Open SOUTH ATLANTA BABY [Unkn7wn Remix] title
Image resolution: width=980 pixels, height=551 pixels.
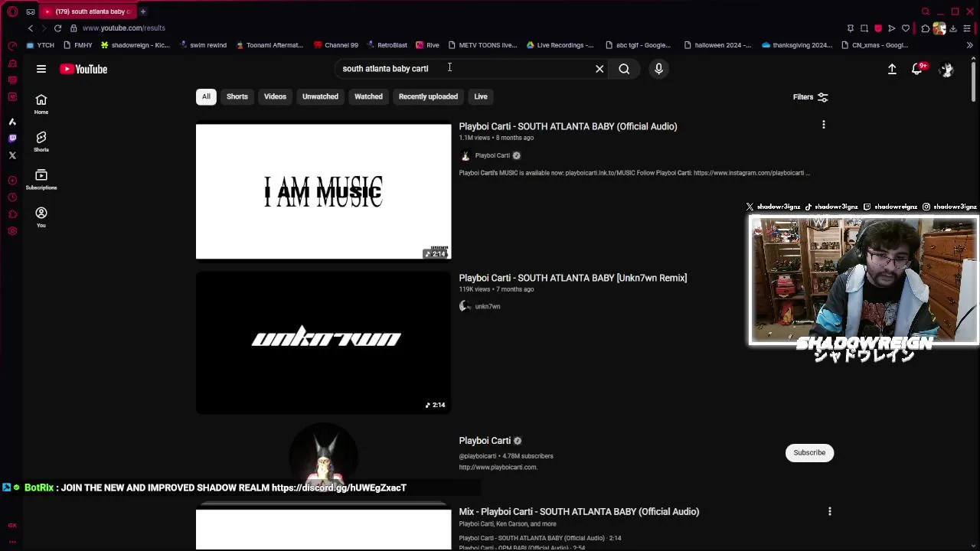(x=573, y=278)
